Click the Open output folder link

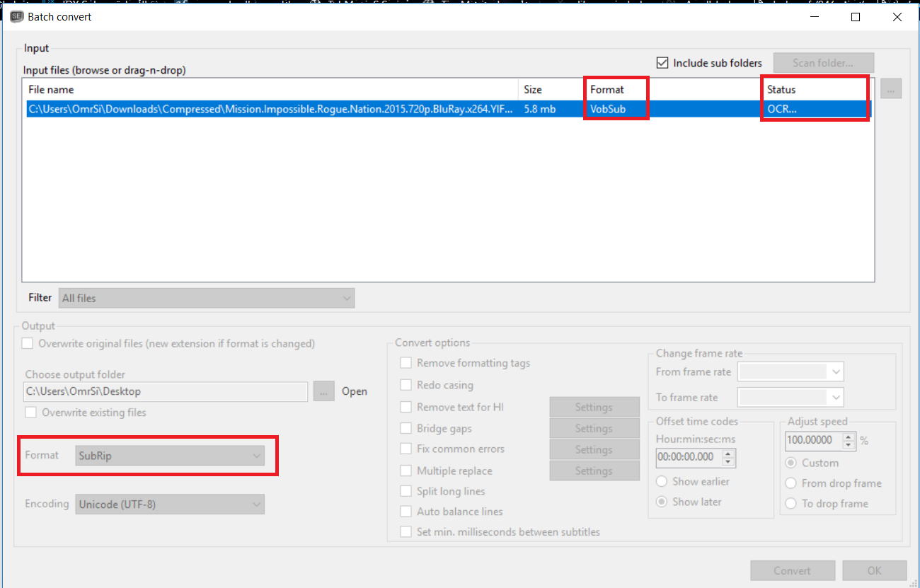pyautogui.click(x=355, y=391)
